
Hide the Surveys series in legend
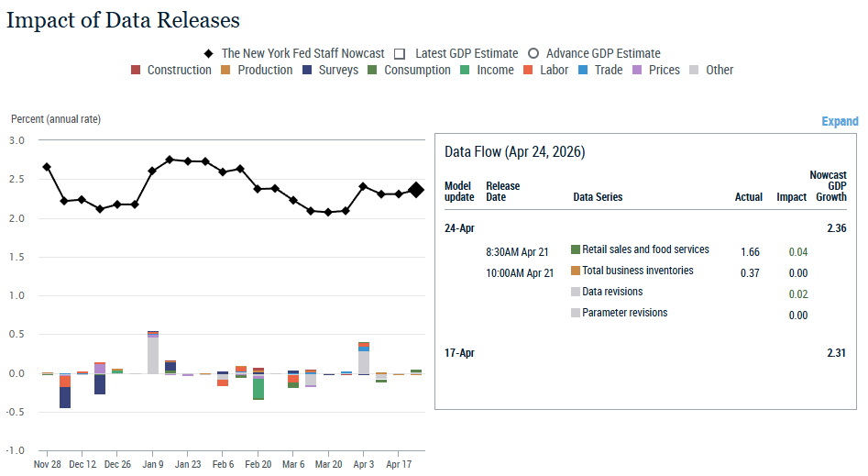tap(308, 71)
